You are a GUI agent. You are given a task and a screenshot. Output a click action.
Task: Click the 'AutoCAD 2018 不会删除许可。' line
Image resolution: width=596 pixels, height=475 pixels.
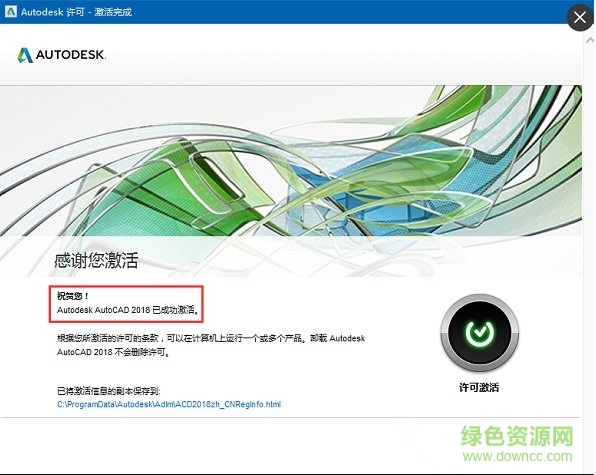(114, 352)
